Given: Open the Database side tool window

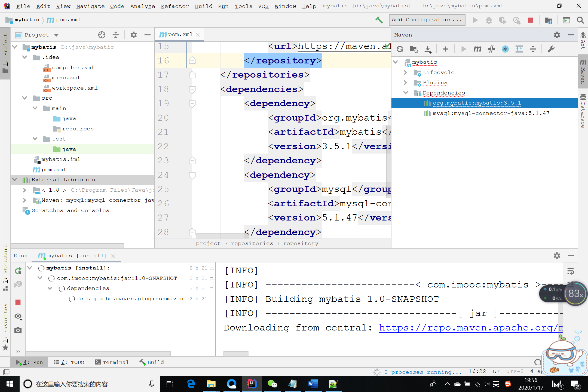Looking at the screenshot, I should pos(583,111).
